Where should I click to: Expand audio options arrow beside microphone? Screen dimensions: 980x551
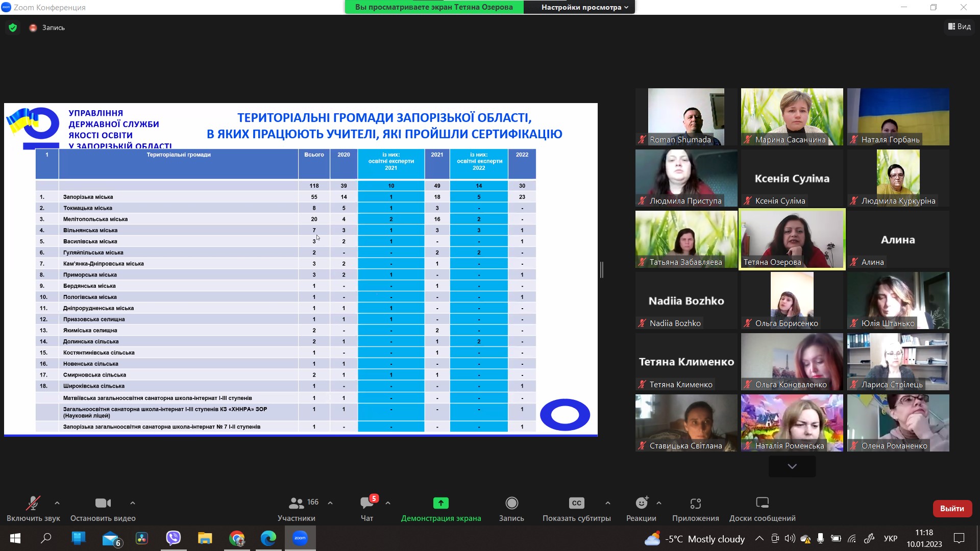tap(57, 503)
